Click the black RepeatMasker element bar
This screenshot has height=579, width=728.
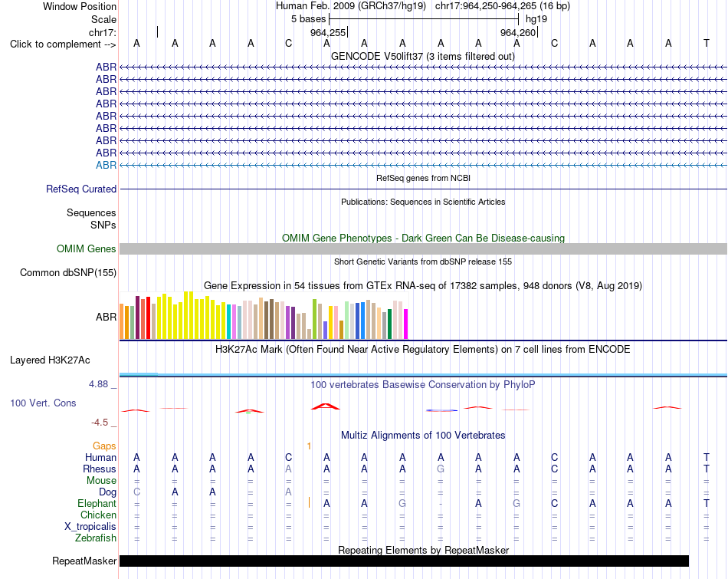coord(404,561)
